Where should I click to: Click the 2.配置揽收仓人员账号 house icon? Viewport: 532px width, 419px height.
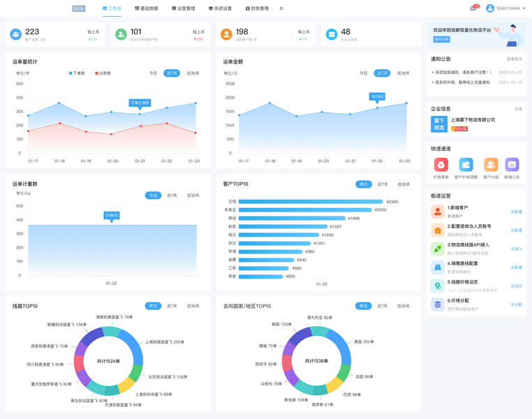438,230
